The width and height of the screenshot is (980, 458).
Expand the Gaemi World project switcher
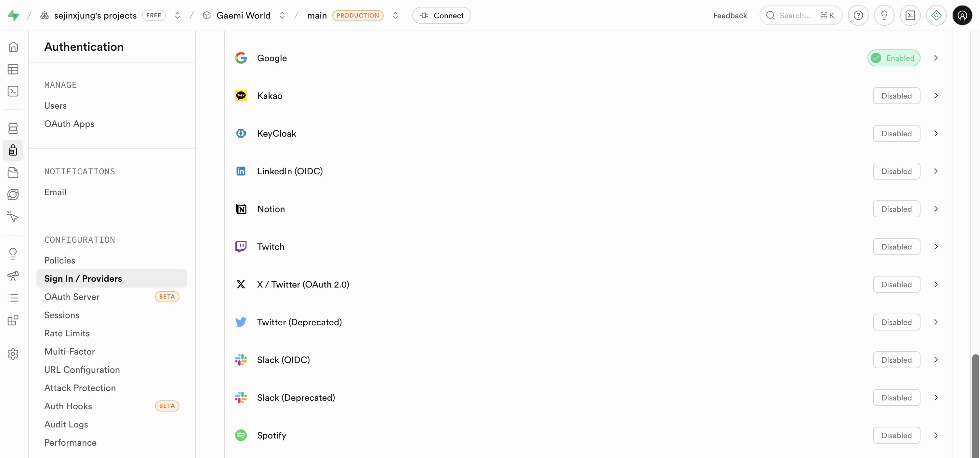tap(282, 16)
